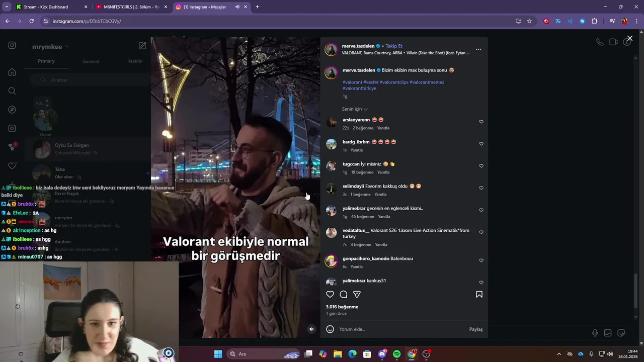Reply to selimdayii's comment with Yanıtla
Viewport: 644px width, 362px height.
click(380, 195)
